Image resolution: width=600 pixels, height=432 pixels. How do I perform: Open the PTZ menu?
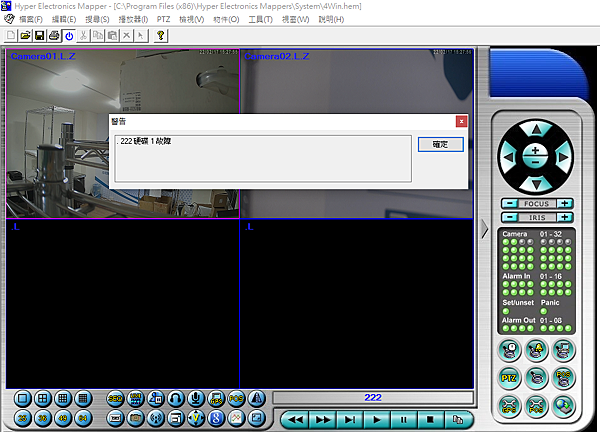[163, 19]
